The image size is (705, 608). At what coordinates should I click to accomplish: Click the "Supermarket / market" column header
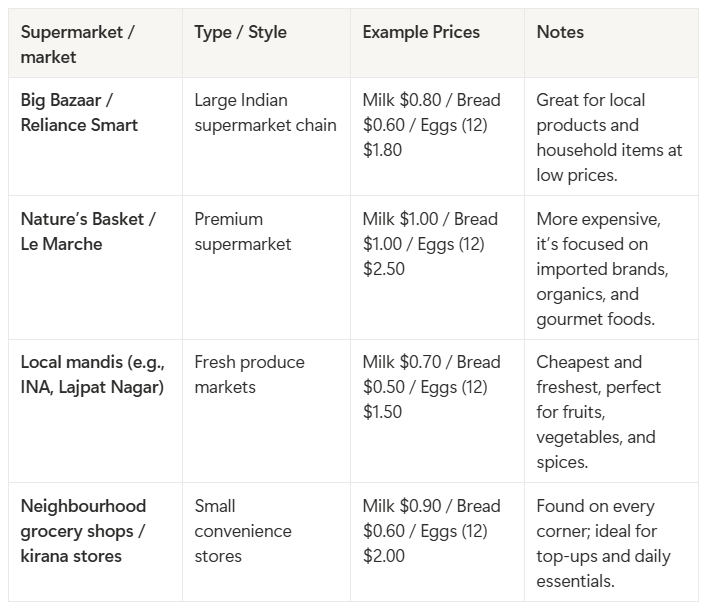(78, 44)
